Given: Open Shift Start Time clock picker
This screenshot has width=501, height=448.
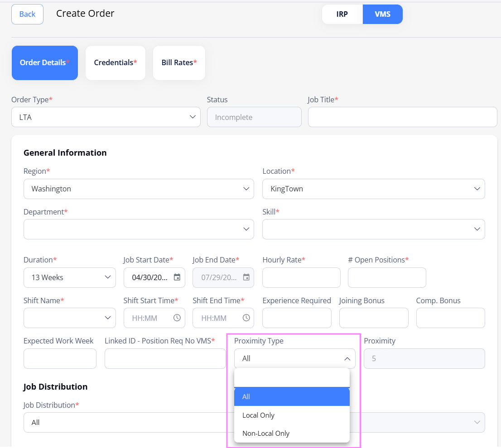Looking at the screenshot, I should point(177,318).
